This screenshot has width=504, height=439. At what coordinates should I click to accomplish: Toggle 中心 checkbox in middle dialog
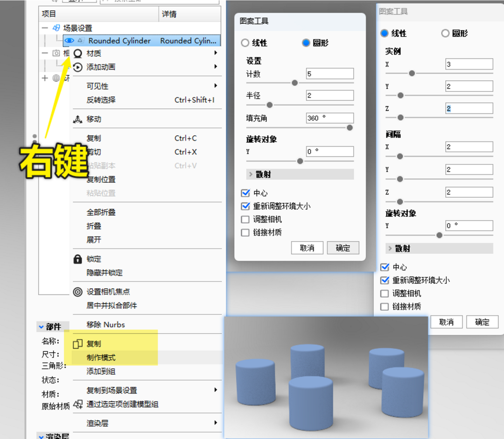tap(245, 193)
